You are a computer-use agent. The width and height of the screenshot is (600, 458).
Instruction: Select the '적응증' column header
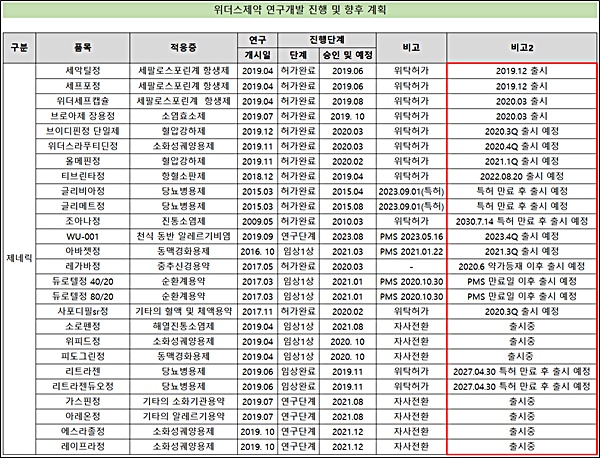click(x=183, y=48)
